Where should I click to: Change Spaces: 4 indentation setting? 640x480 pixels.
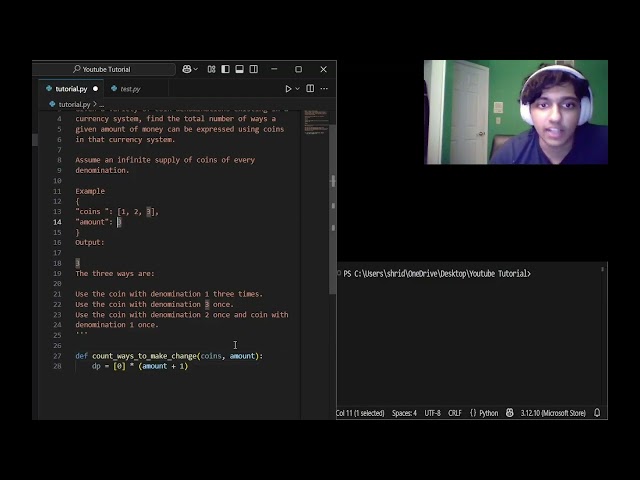pos(404,413)
